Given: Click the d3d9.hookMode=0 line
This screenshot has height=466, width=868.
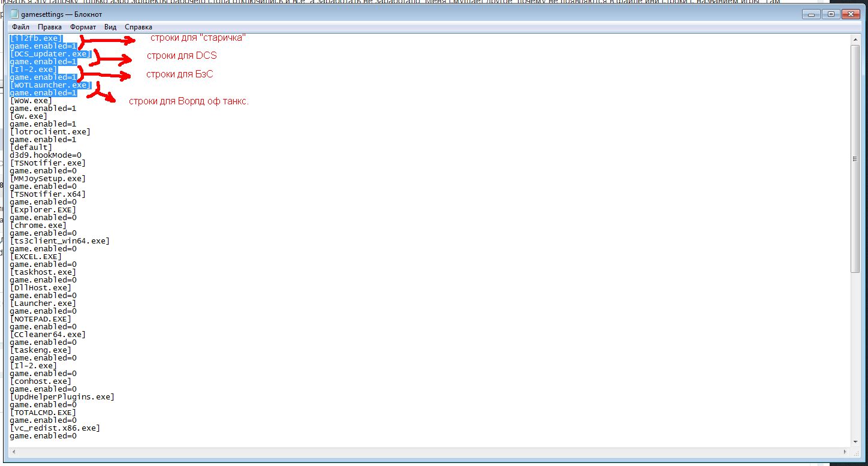Looking at the screenshot, I should pyautogui.click(x=46, y=155).
